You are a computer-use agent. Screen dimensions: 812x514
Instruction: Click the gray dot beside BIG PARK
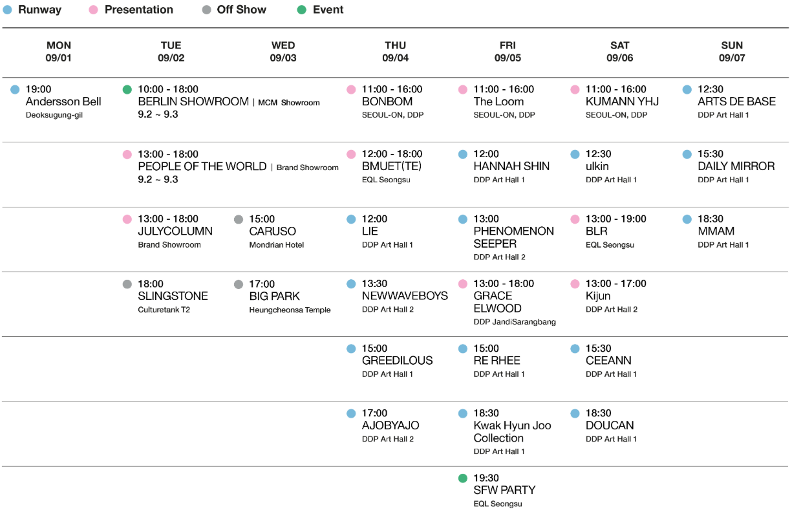[x=239, y=284]
